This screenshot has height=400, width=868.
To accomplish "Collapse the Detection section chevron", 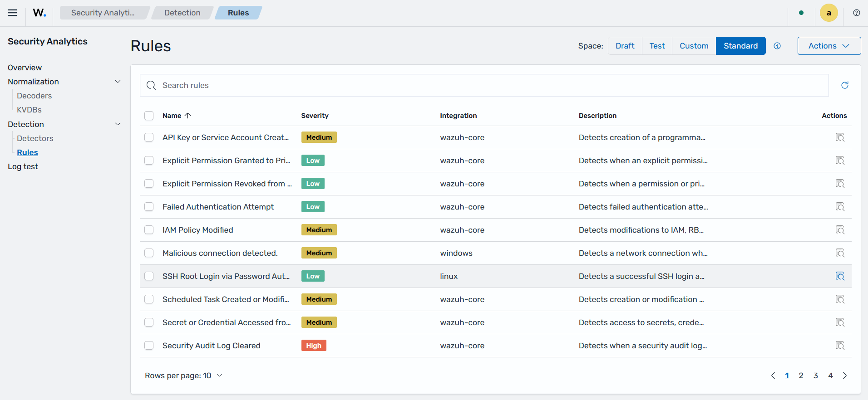I will coord(118,124).
